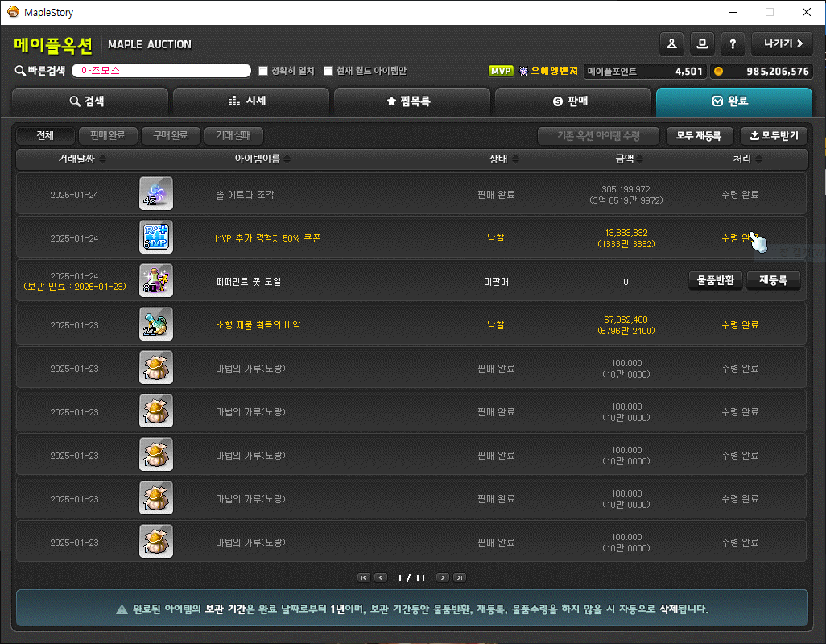Image resolution: width=826 pixels, height=644 pixels.
Task: Switch to the 검색 tab
Action: (89, 101)
